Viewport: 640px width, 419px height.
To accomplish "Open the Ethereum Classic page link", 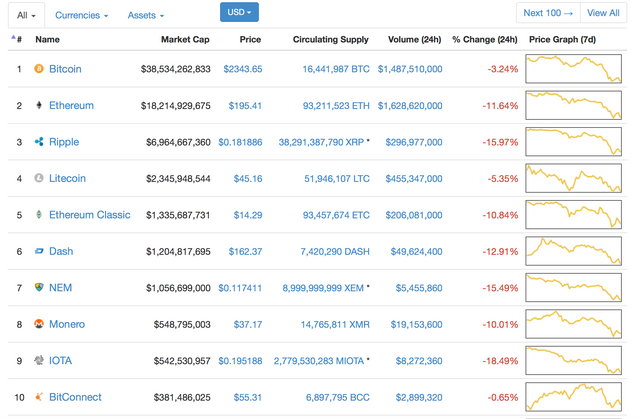I will point(90,215).
